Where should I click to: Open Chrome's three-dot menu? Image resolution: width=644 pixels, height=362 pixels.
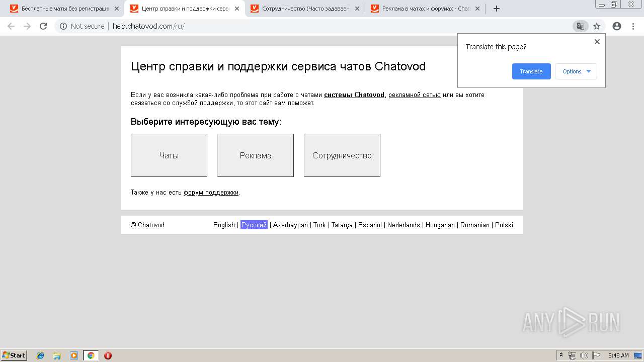click(x=633, y=26)
